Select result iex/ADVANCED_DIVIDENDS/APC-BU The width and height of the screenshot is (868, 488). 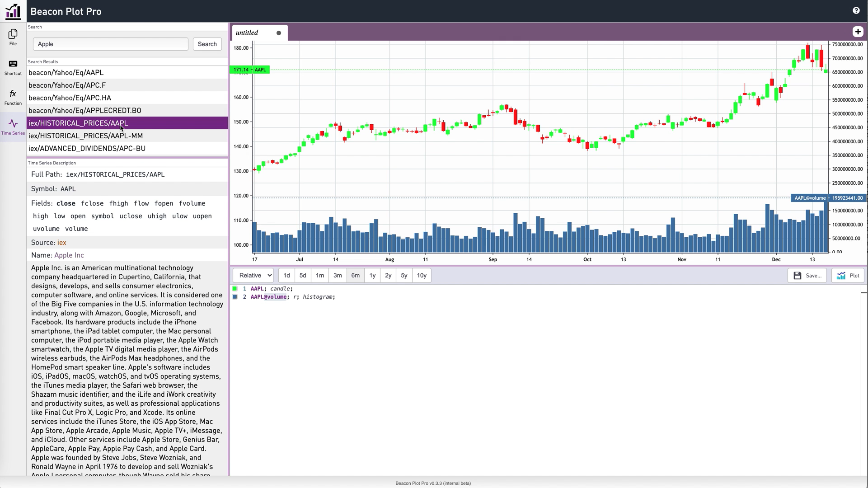[x=127, y=148]
